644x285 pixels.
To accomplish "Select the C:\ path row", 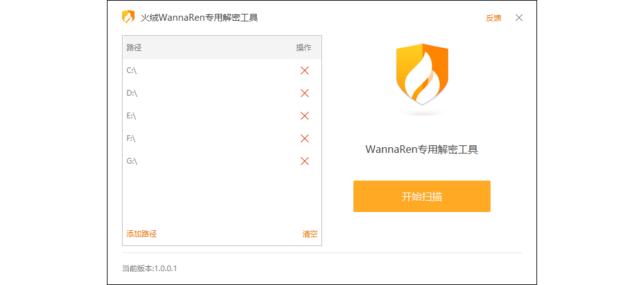I will point(222,70).
